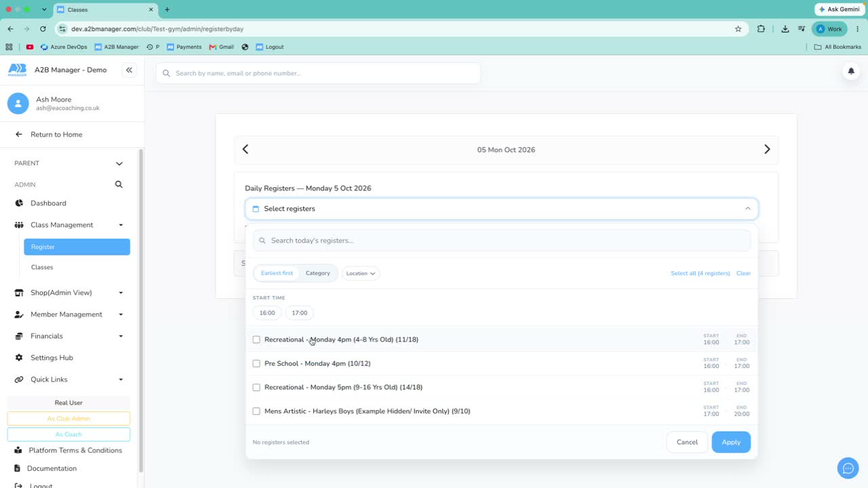Expand the Financials menu
This screenshot has width=868, height=488.
pos(68,336)
